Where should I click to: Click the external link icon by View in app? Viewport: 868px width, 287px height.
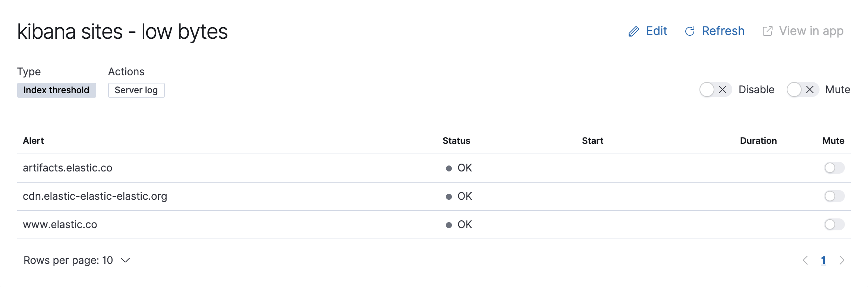click(767, 31)
